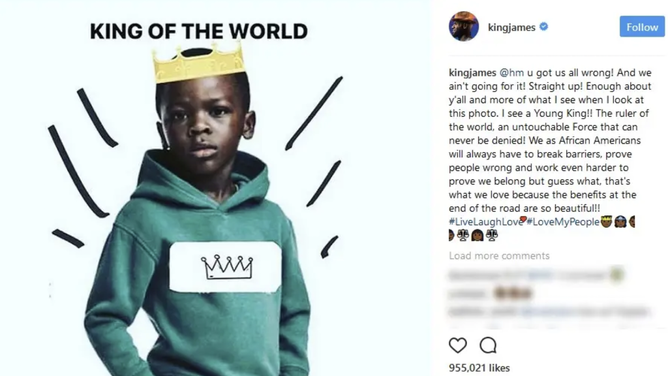Screen dimensions: 668x376
Task: Open the kingjames username in the post header
Action: point(511,27)
